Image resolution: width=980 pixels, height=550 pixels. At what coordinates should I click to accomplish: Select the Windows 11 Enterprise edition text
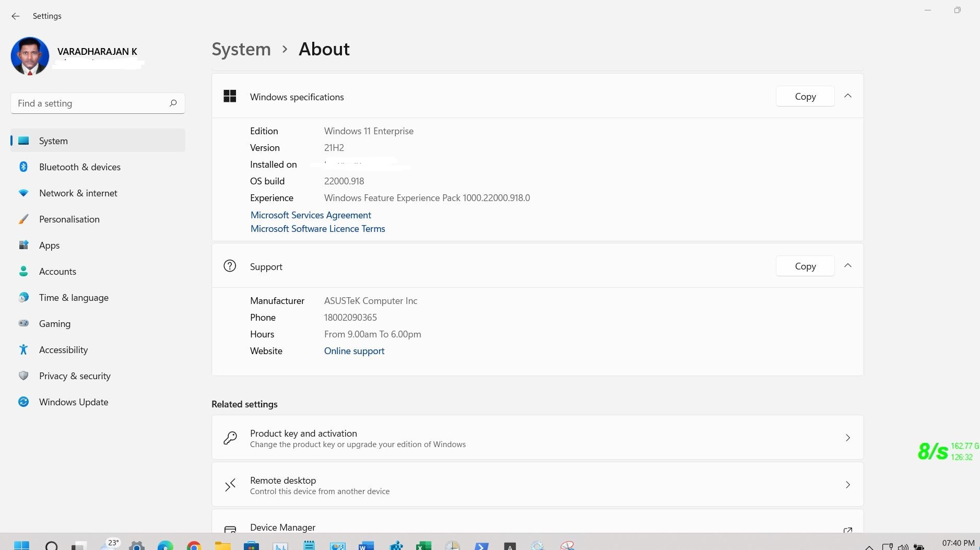click(x=369, y=131)
